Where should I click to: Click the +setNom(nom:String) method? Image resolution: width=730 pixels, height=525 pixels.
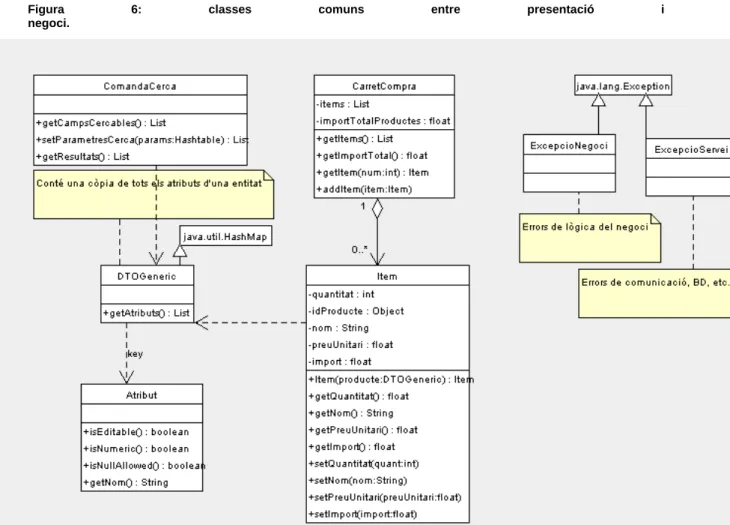(x=358, y=480)
